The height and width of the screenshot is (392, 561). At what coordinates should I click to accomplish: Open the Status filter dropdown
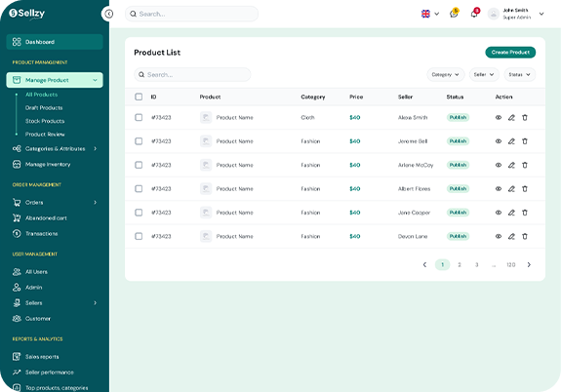(x=519, y=75)
